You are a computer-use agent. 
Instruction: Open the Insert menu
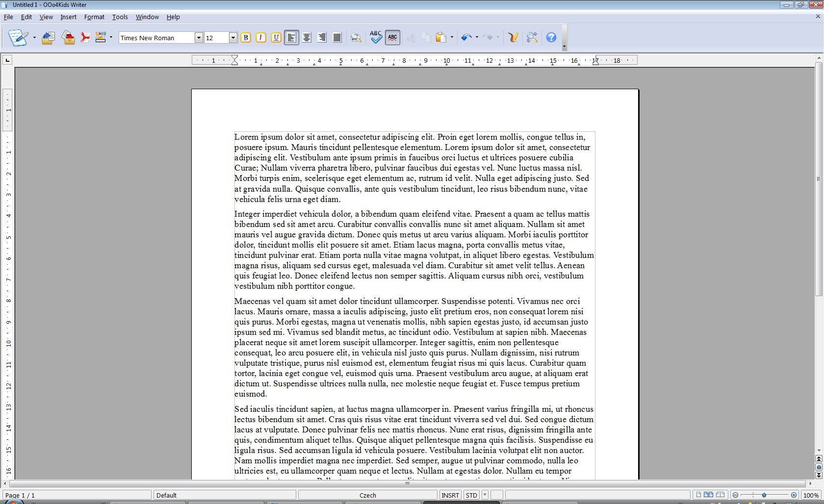click(68, 17)
